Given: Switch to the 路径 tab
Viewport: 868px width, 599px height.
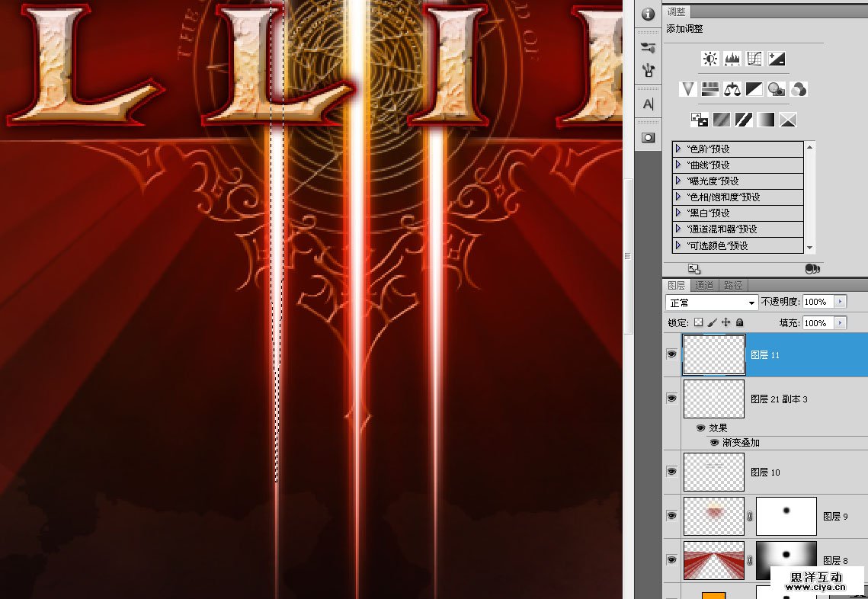Looking at the screenshot, I should (x=733, y=286).
